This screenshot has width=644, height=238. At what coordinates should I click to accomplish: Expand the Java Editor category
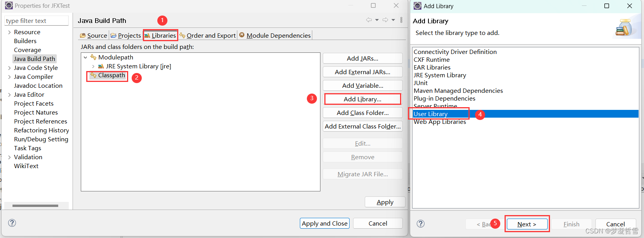[x=9, y=95]
